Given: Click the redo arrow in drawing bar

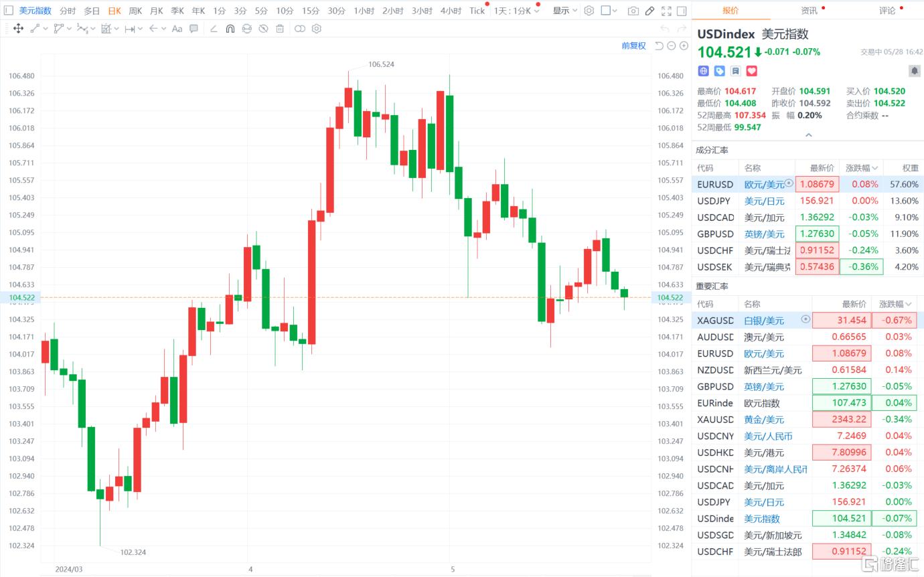Looking at the screenshot, I should (681, 29).
